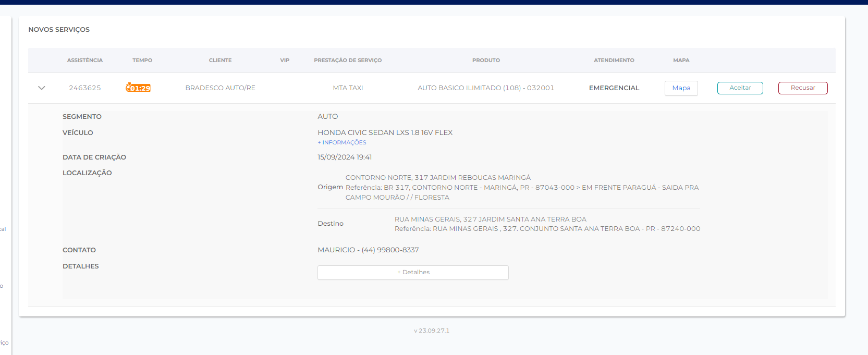Click the CLIENTE column header
Screen dimensions: 868x355
[x=220, y=60]
